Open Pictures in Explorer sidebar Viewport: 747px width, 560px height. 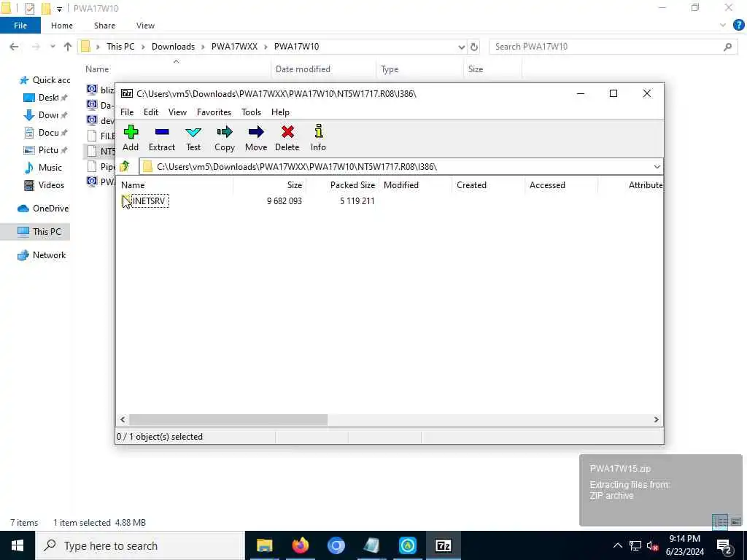coord(46,150)
